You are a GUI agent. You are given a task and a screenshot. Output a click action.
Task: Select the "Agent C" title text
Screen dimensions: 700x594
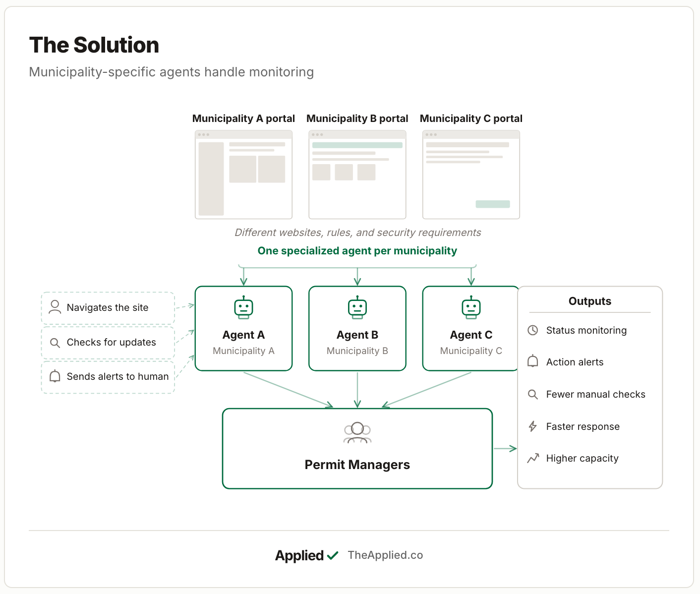coord(471,335)
